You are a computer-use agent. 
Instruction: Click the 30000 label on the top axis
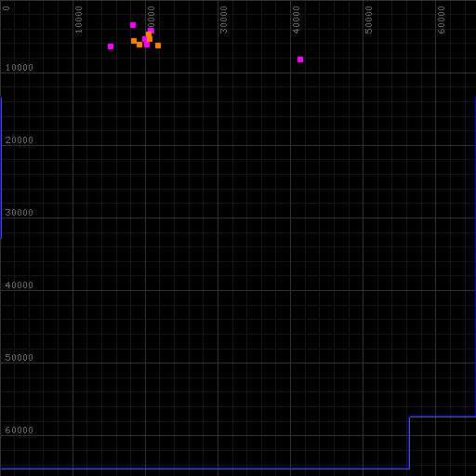coord(223,20)
